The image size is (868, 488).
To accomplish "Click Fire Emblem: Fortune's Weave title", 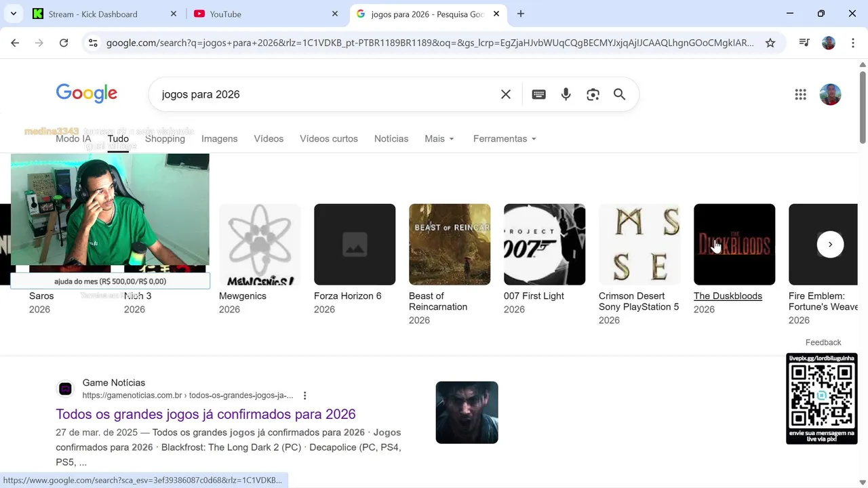I will (823, 301).
